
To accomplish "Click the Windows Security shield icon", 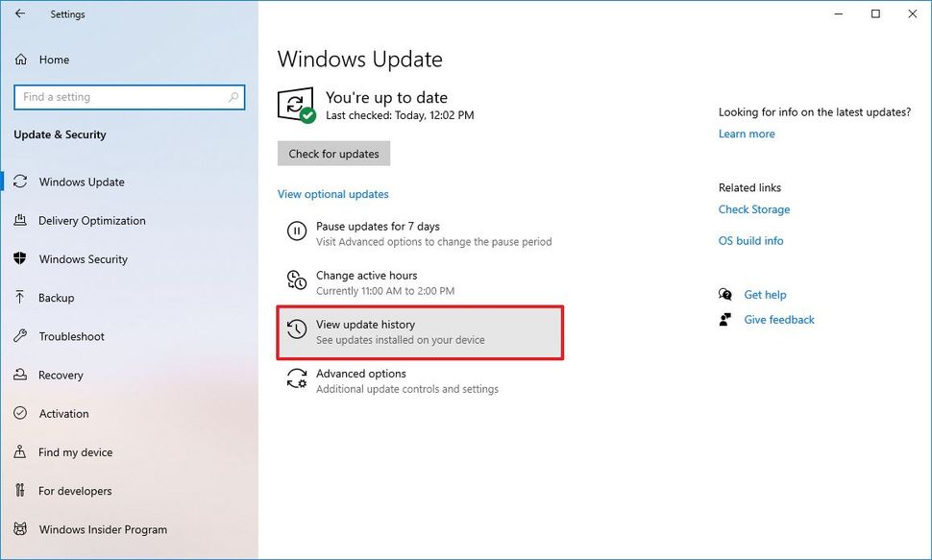I will click(20, 258).
